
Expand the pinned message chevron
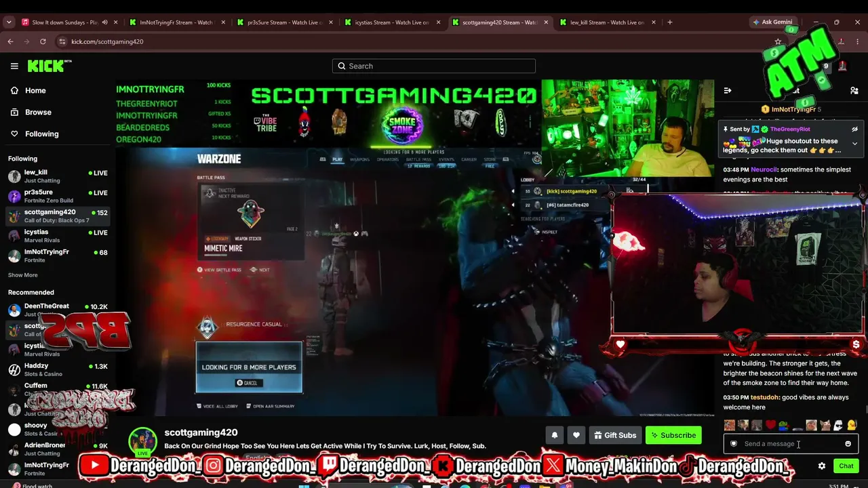[x=854, y=144]
